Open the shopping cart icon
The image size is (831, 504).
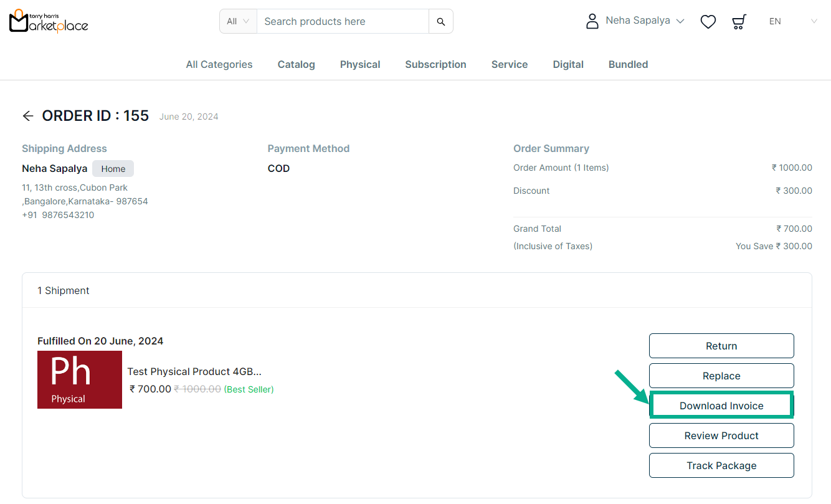(x=739, y=22)
